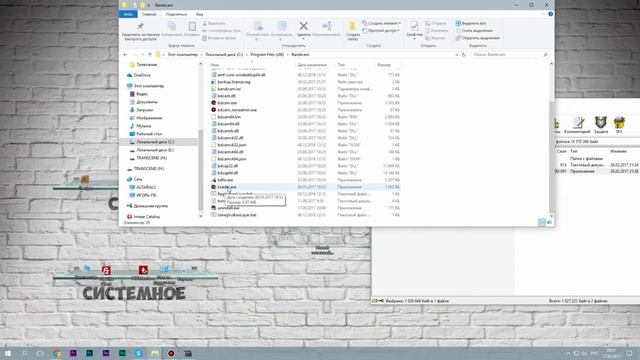Click the Rename icon in the ribbon

point(327,27)
